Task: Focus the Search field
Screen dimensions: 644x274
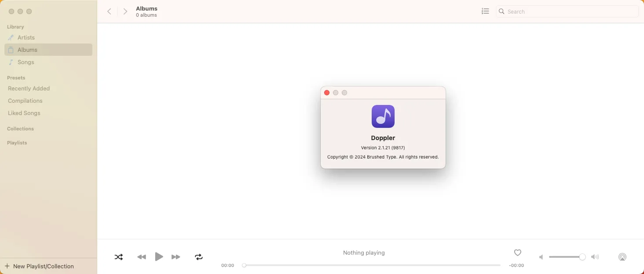Action: tap(567, 11)
